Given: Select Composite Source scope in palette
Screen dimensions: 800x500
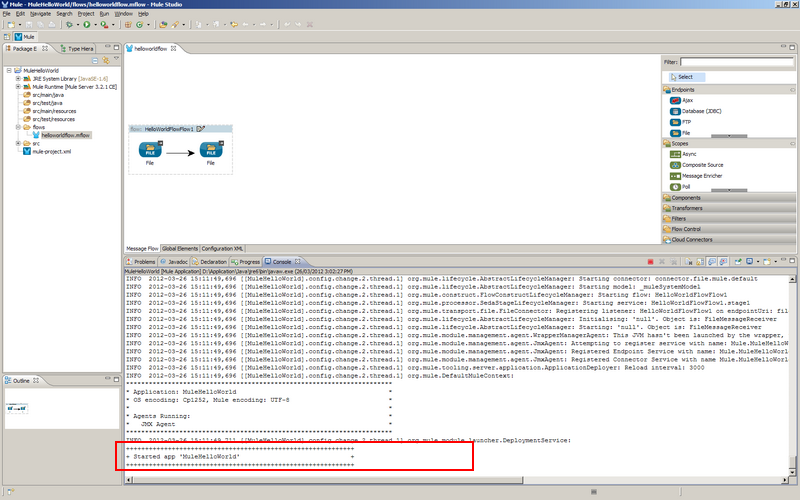Looking at the screenshot, I should pyautogui.click(x=696, y=165).
